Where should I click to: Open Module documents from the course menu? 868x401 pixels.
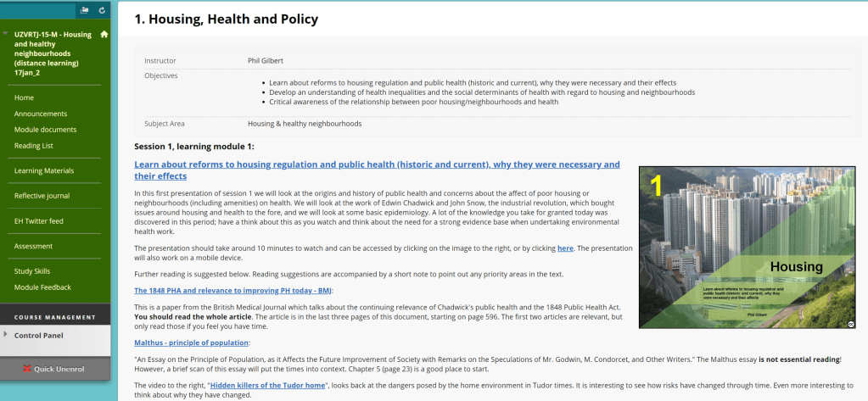(45, 130)
